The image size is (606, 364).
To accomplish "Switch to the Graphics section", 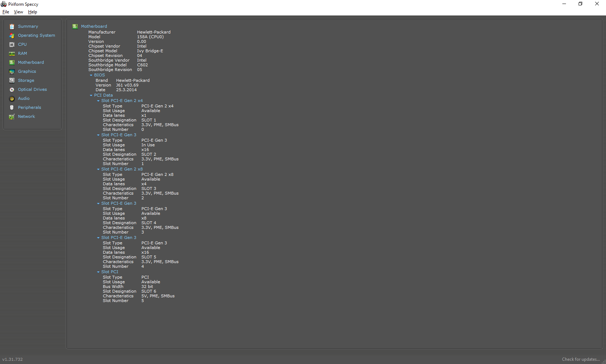I will pos(27,71).
